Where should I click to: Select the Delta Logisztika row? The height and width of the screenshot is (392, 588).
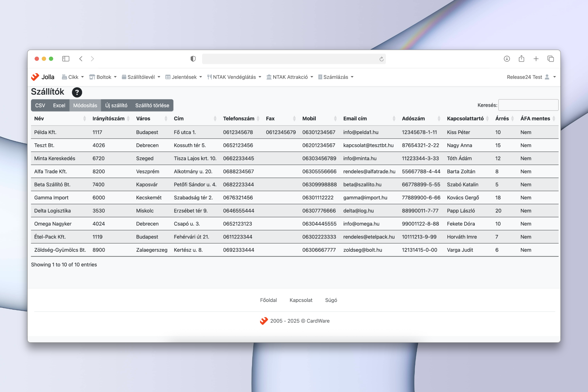295,211
